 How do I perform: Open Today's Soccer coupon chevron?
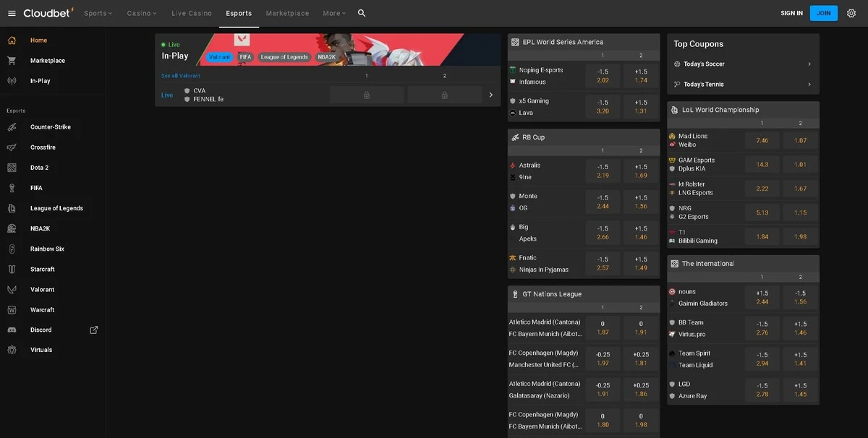[x=809, y=64]
